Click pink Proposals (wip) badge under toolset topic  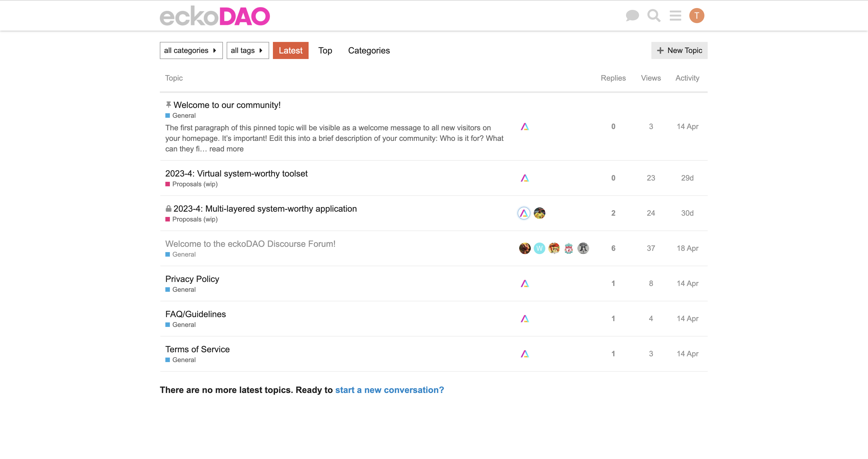pyautogui.click(x=191, y=184)
